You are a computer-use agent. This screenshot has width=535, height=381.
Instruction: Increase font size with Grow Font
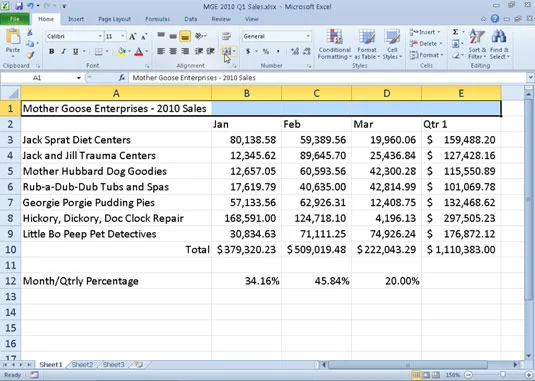(x=133, y=36)
